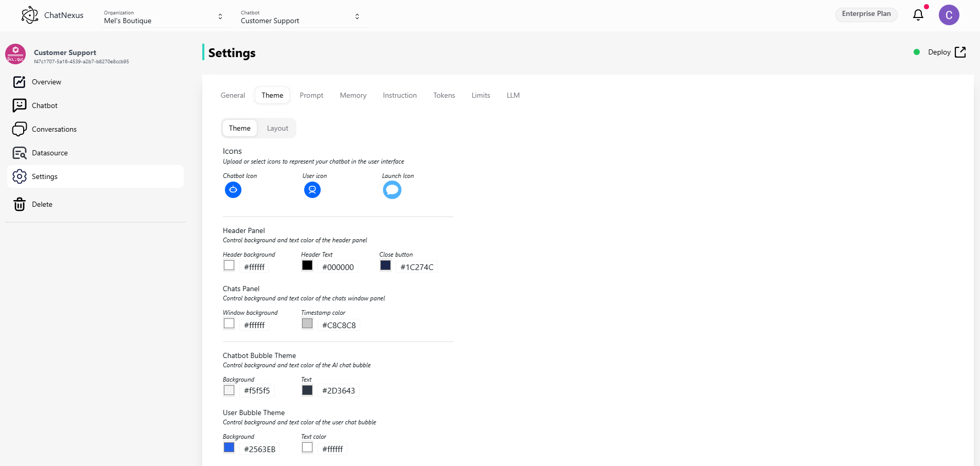The image size is (980, 466).
Task: Click the Overview chart icon
Action: click(x=20, y=82)
